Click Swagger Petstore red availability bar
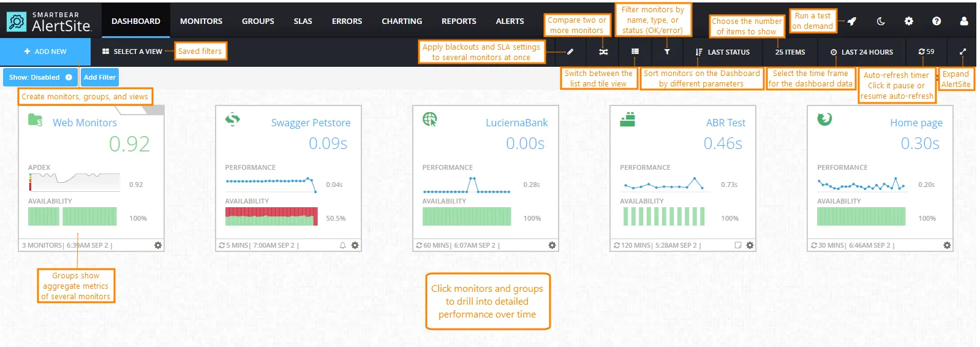Image resolution: width=980 pixels, height=347 pixels. point(271,216)
